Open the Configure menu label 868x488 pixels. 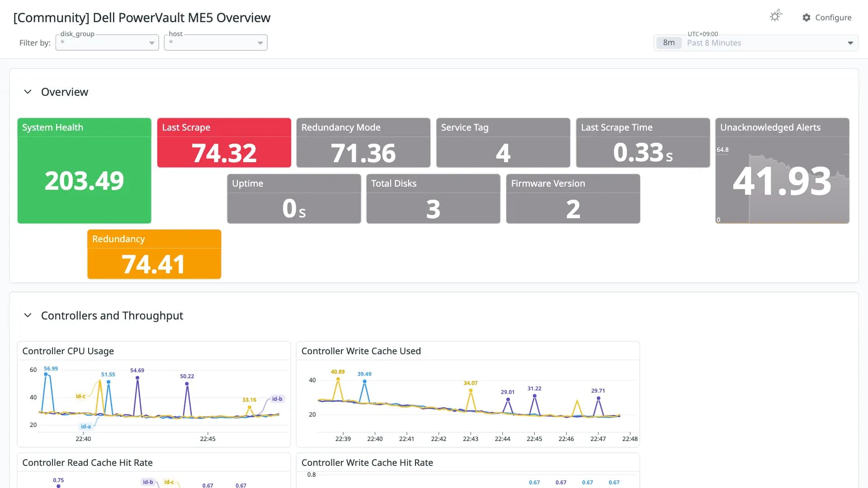pyautogui.click(x=833, y=17)
